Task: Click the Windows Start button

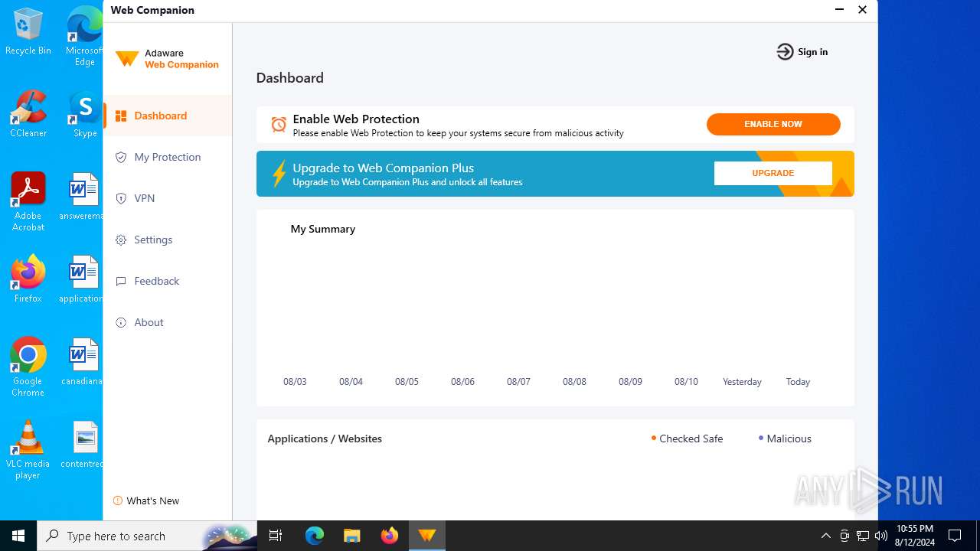Action: point(18,536)
